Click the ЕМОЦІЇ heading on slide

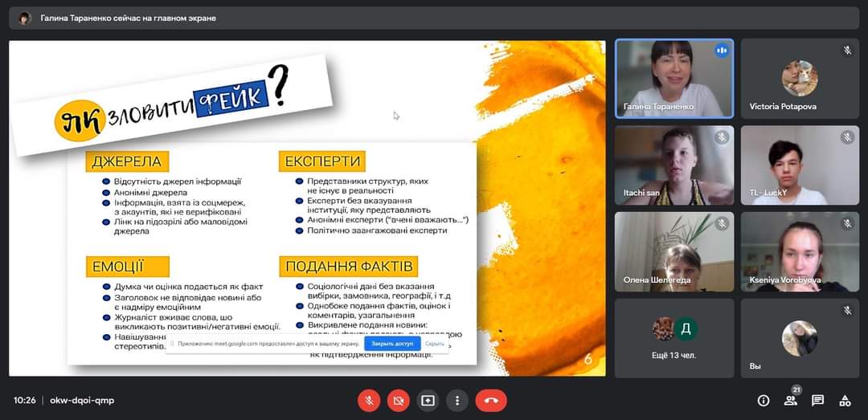(x=127, y=267)
